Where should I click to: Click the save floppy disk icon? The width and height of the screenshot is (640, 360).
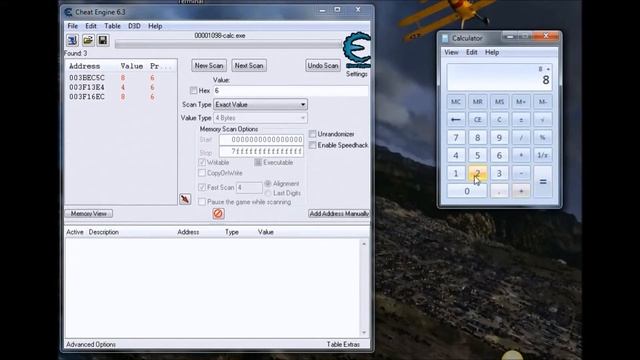coord(102,40)
